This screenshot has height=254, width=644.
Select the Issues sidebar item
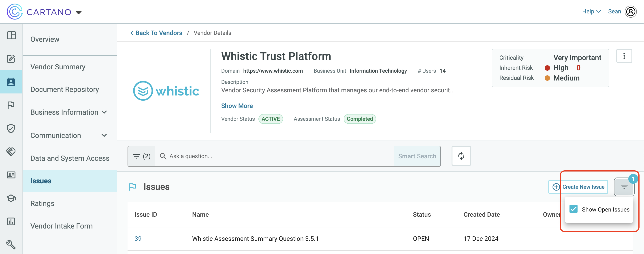click(x=70, y=181)
